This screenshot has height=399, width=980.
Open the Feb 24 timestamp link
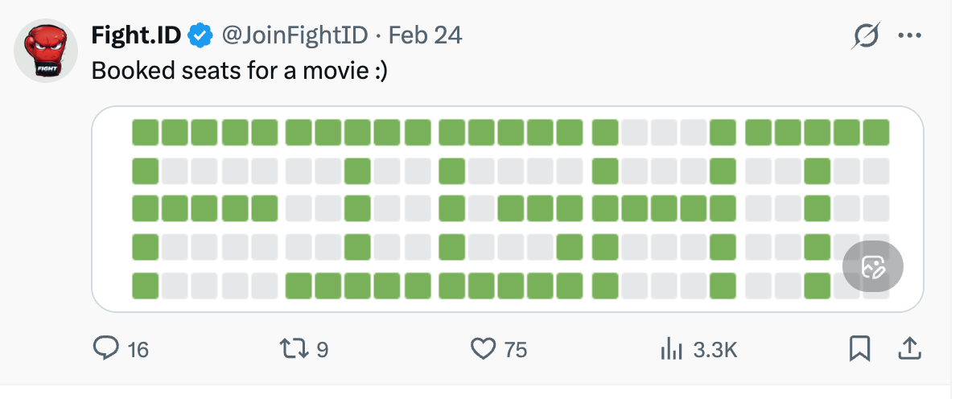pyautogui.click(x=426, y=35)
